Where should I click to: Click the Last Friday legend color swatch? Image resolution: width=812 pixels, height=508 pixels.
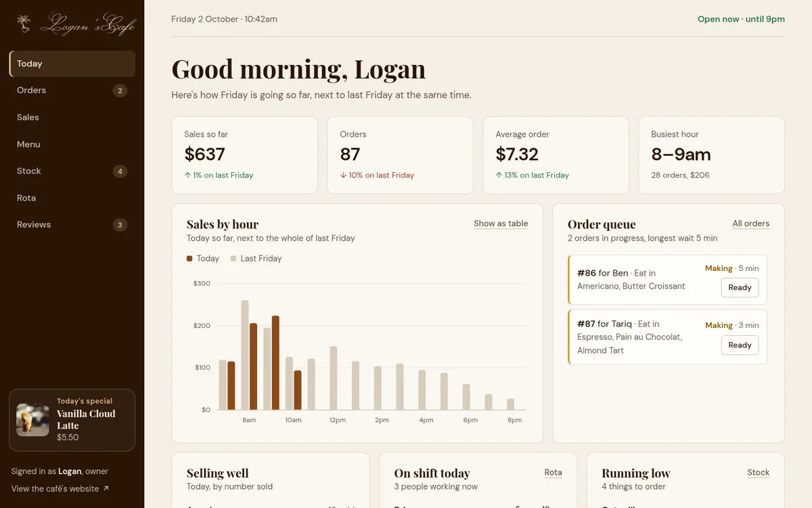[233, 258]
